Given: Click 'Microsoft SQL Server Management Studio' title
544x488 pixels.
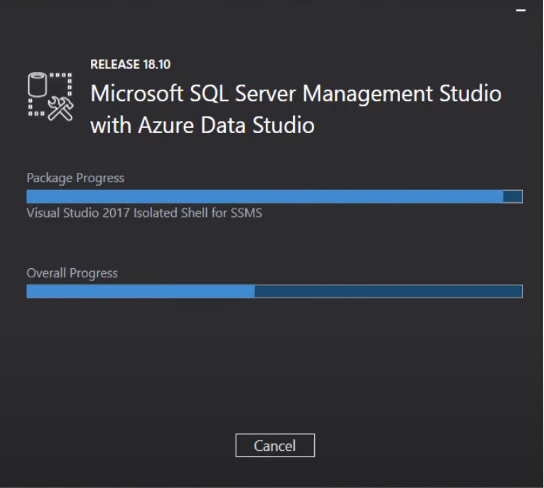Looking at the screenshot, I should (x=296, y=94).
